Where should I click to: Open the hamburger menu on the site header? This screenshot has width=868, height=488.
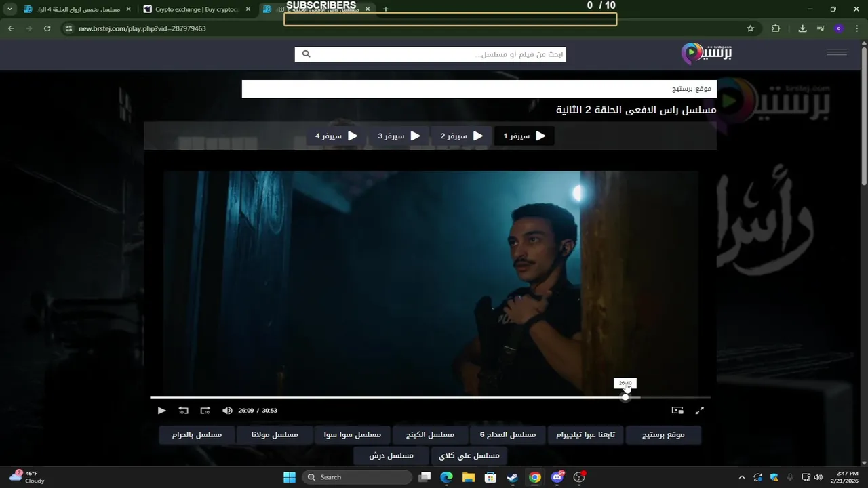pyautogui.click(x=837, y=52)
